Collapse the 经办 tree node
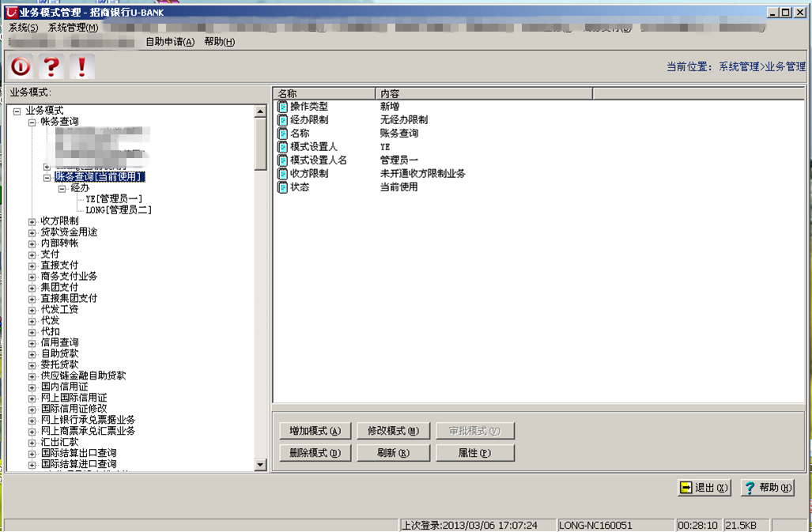This screenshot has width=812, height=532. (x=62, y=189)
